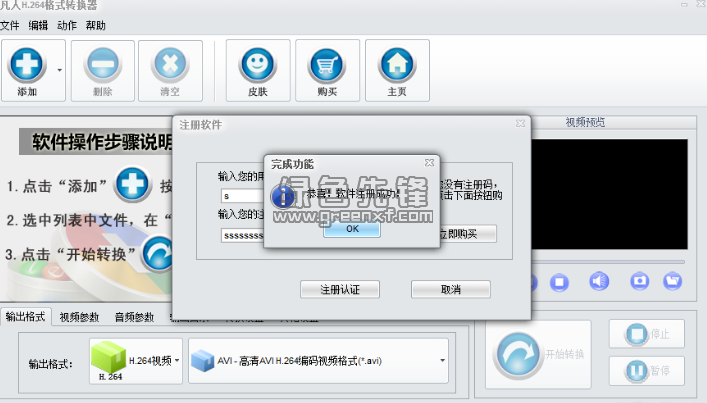Screen dimensions: 707x403
Task: Click the 取消 (Cancel) button
Action: [x=450, y=289]
